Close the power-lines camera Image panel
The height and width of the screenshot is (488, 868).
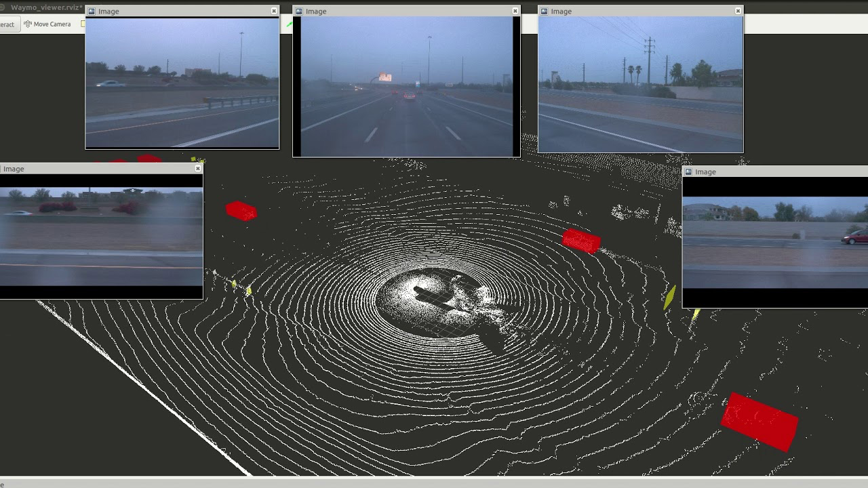point(738,11)
